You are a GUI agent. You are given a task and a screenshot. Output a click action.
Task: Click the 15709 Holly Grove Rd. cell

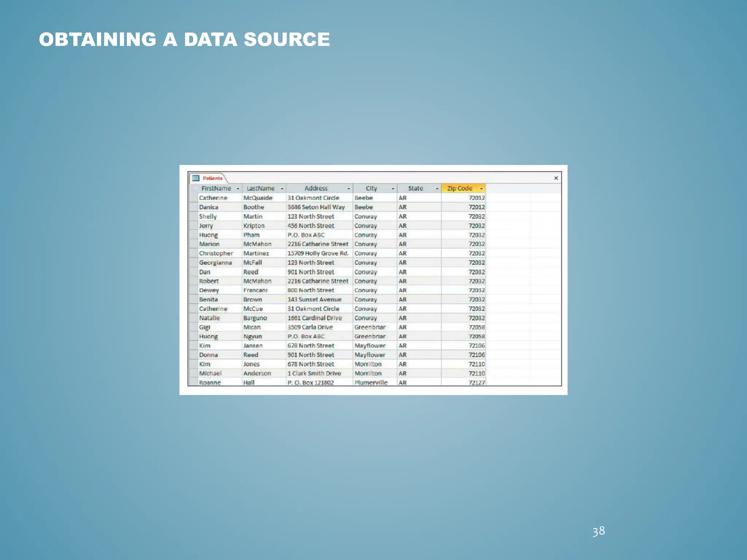pos(318,253)
